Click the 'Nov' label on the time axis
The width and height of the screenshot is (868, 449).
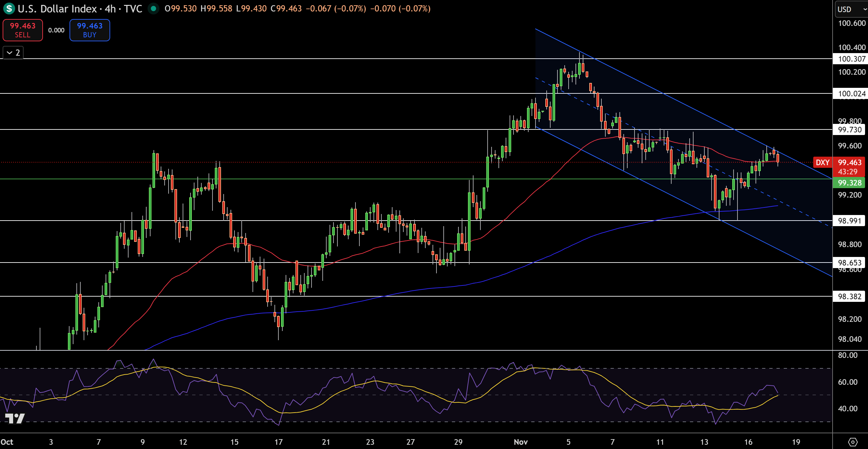point(521,442)
